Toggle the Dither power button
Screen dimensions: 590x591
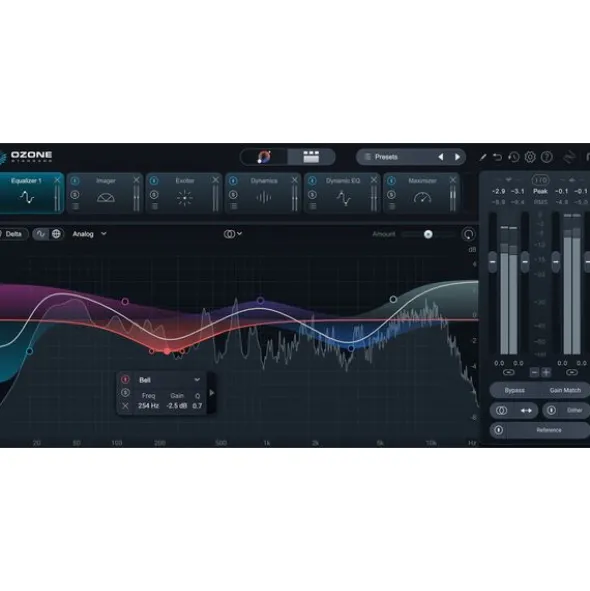551,410
